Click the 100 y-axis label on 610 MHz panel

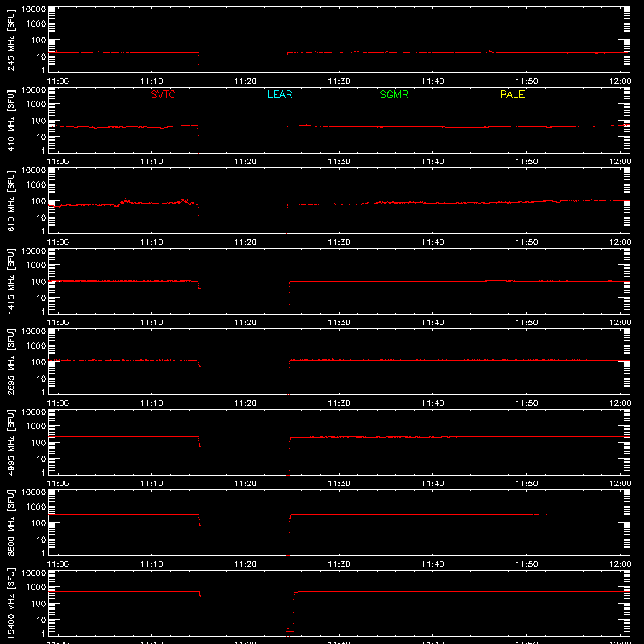click(39, 200)
